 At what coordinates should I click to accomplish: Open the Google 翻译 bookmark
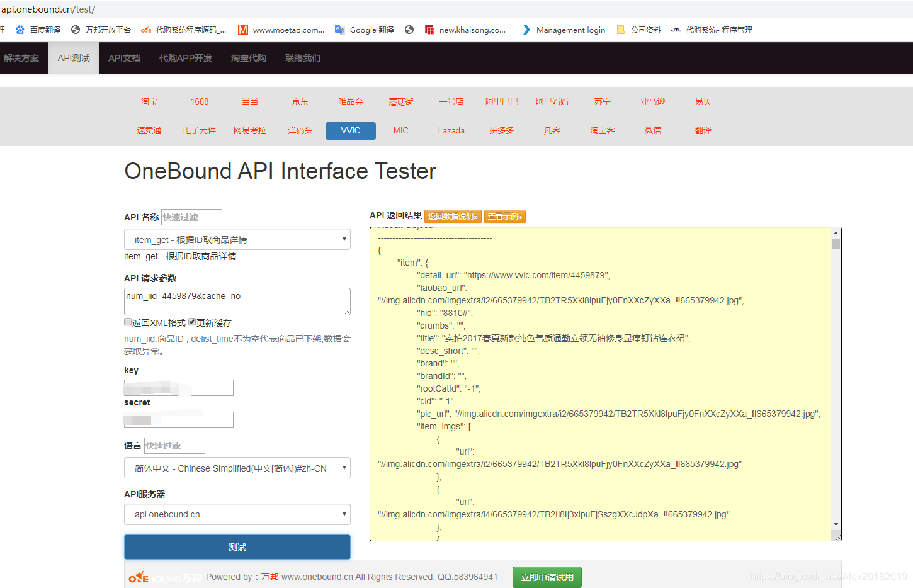pos(365,30)
